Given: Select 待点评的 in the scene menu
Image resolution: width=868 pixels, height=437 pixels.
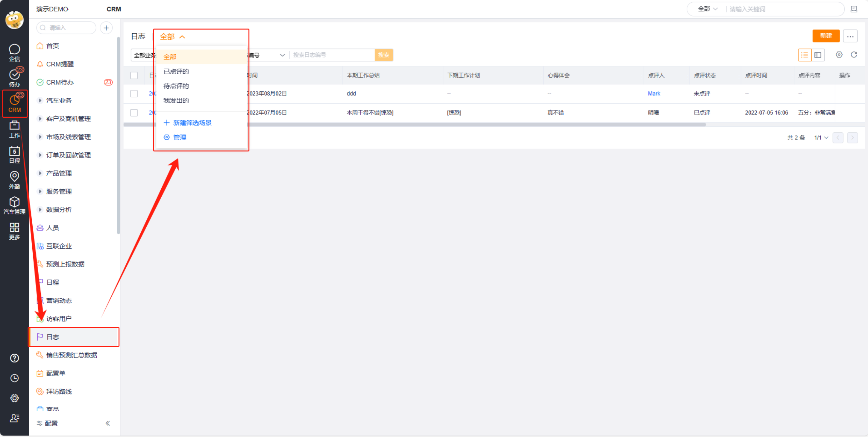Looking at the screenshot, I should [x=201, y=86].
